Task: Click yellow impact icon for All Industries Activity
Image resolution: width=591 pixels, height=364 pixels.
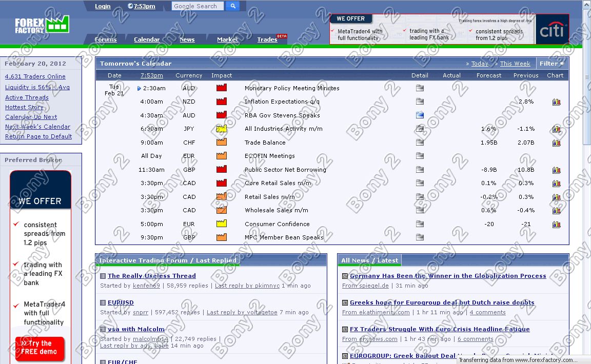Action: click(222, 129)
